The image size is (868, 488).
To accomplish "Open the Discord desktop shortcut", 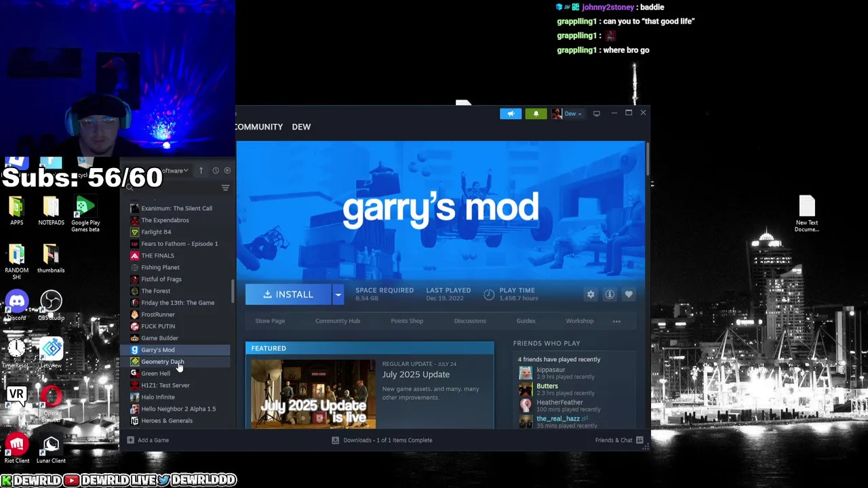I will [x=17, y=305].
